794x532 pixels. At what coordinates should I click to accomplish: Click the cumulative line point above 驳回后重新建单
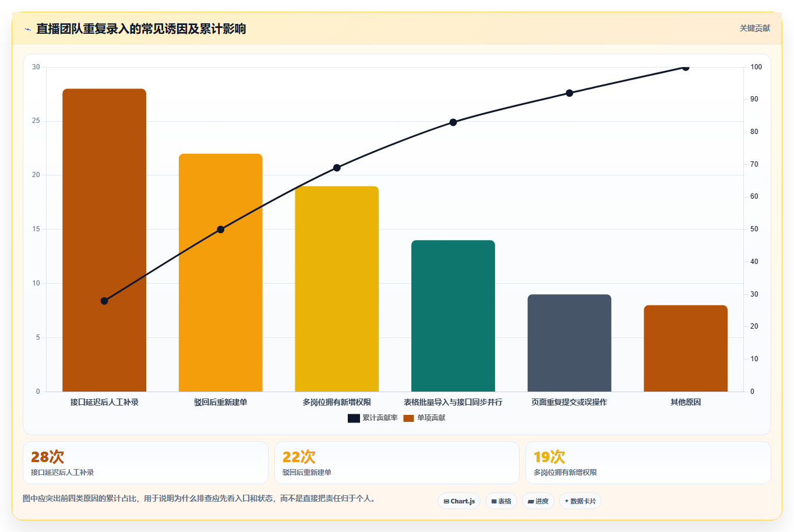click(x=221, y=230)
